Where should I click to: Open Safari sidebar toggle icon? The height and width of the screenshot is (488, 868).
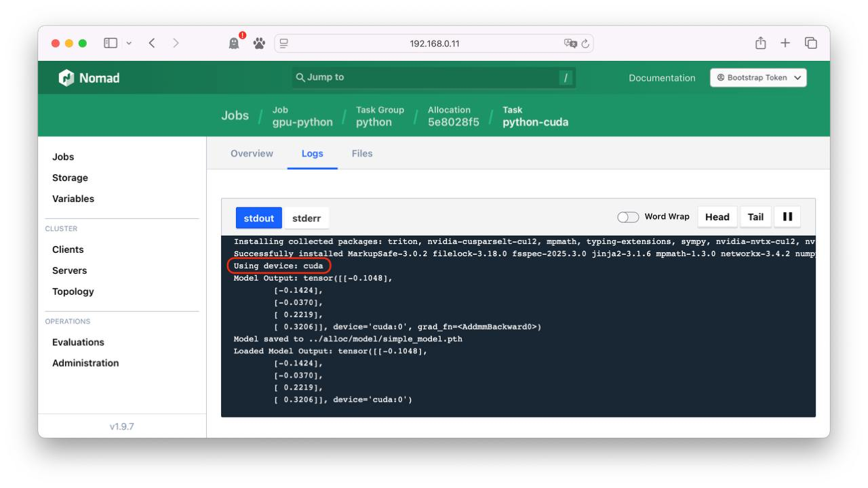pyautogui.click(x=111, y=43)
